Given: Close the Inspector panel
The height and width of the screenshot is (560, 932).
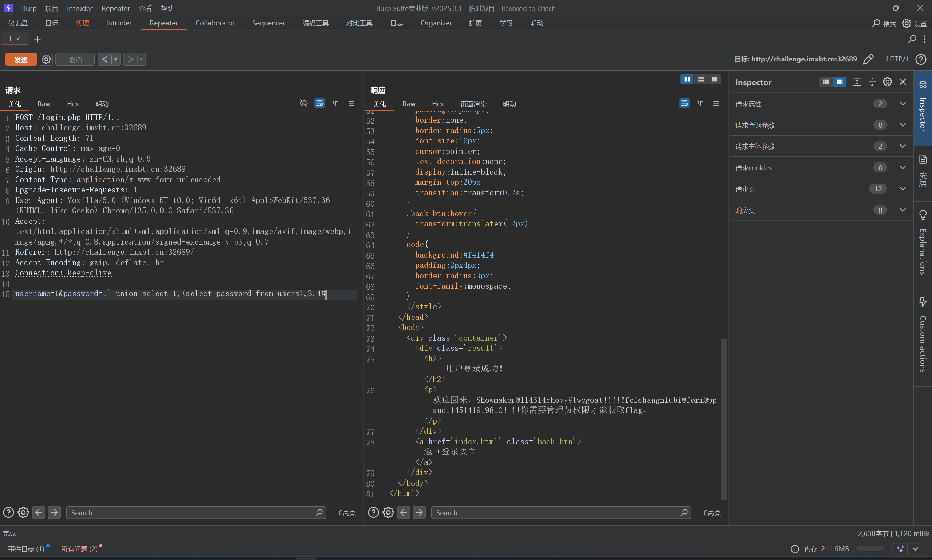Looking at the screenshot, I should 903,82.
